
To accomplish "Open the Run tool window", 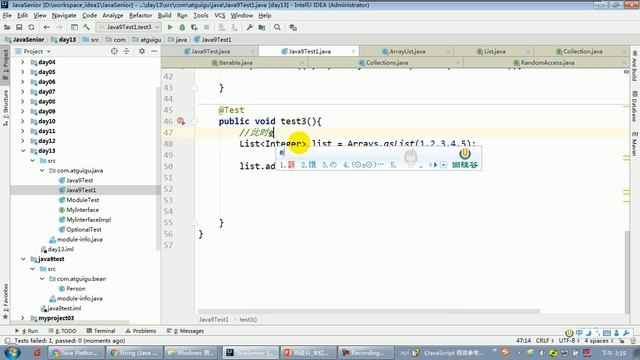I will pyautogui.click(x=27, y=331).
